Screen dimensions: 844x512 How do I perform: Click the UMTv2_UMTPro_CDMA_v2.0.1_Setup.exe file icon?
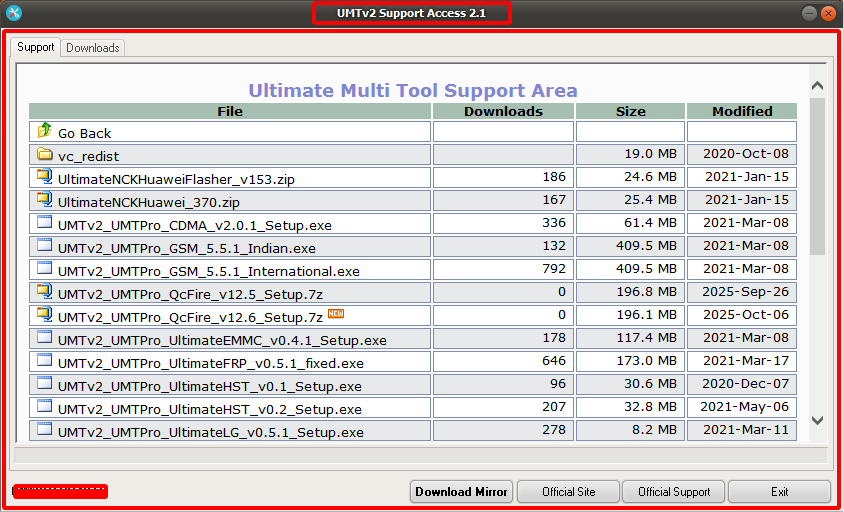[44, 223]
